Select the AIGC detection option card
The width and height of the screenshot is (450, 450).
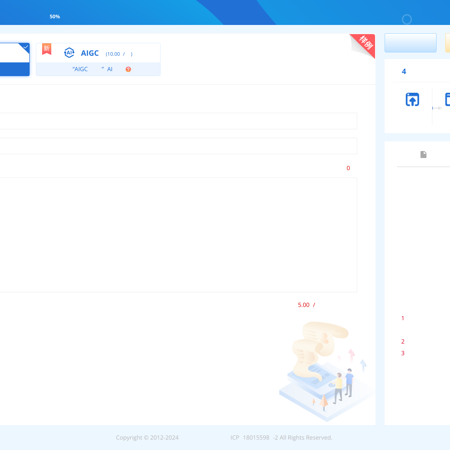tap(98, 59)
